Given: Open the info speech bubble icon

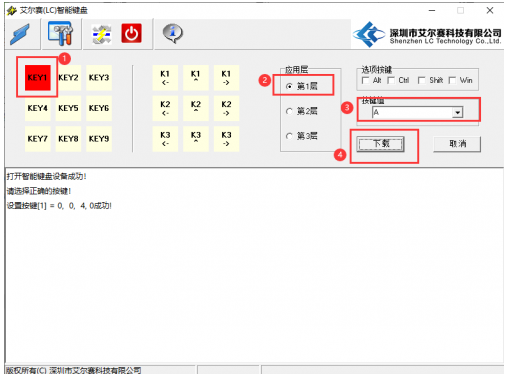Looking at the screenshot, I should [x=173, y=34].
